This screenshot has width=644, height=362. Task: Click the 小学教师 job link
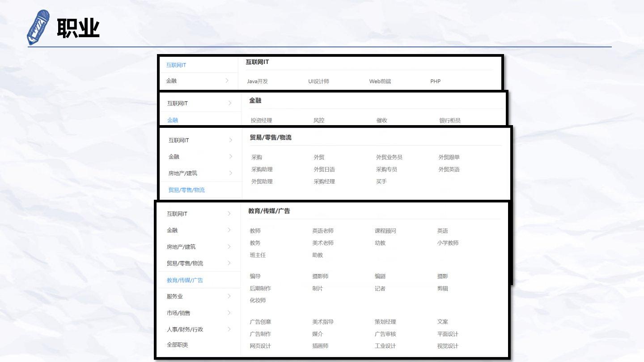pos(448,243)
